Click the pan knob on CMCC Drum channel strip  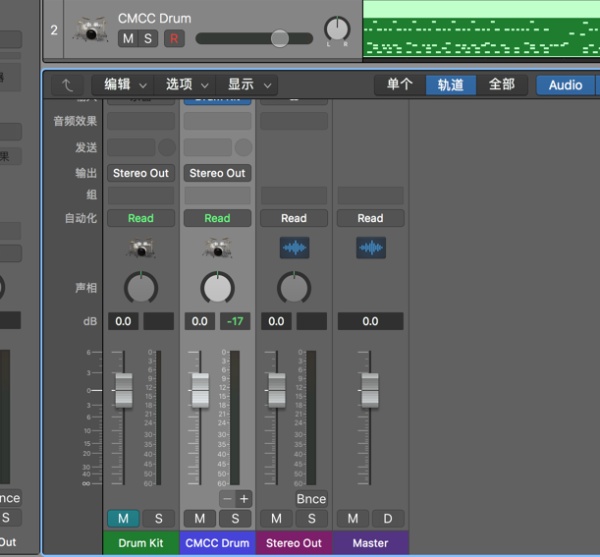click(x=217, y=288)
